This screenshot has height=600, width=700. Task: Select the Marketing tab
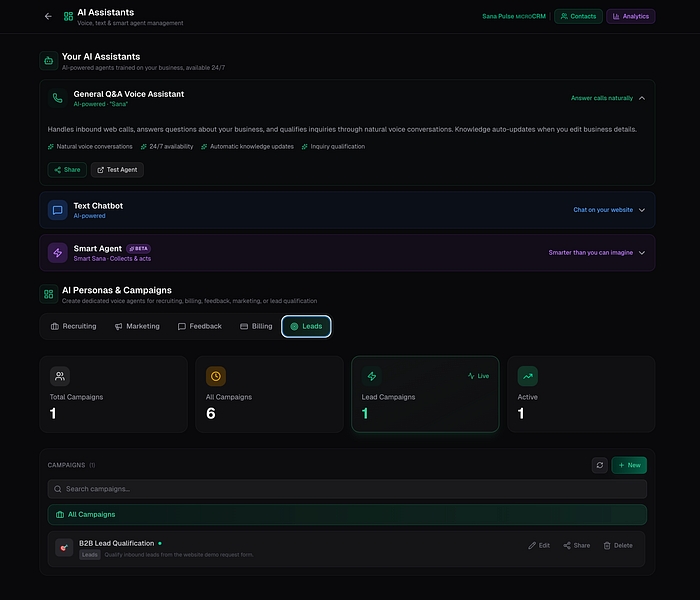tap(138, 327)
